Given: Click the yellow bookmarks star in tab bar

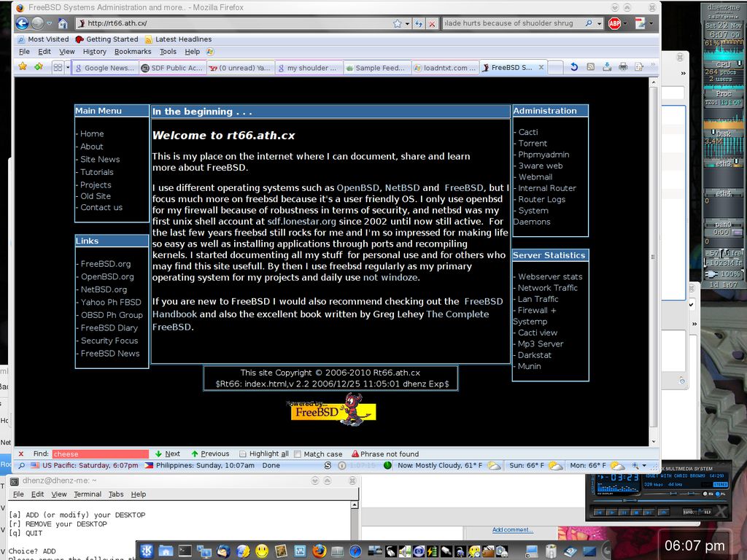Looking at the screenshot, I should (x=23, y=67).
